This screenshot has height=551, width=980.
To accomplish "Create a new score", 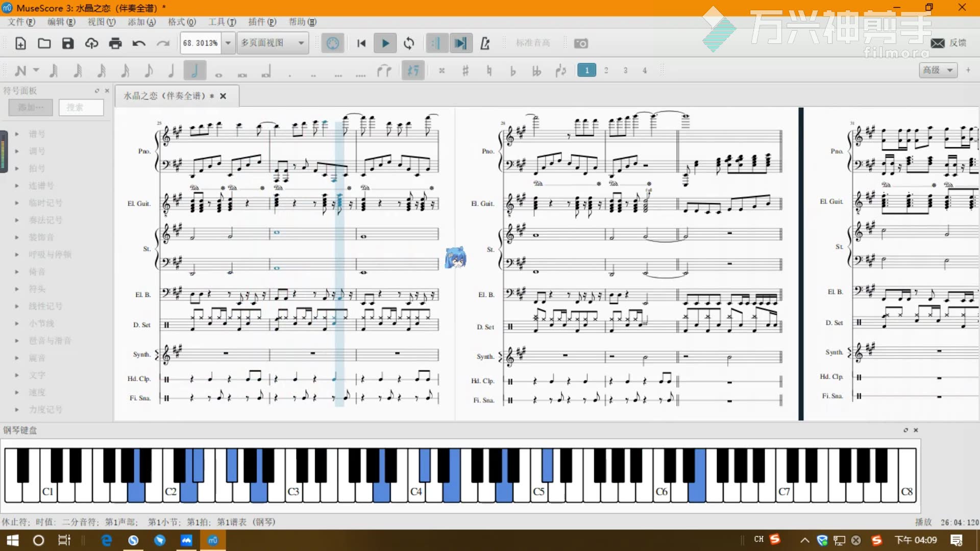I will click(20, 43).
